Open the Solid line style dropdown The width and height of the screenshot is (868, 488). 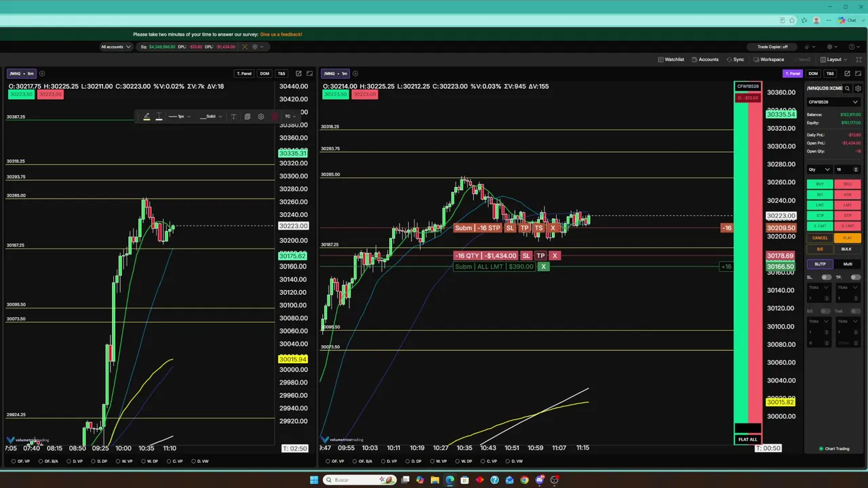tap(210, 117)
